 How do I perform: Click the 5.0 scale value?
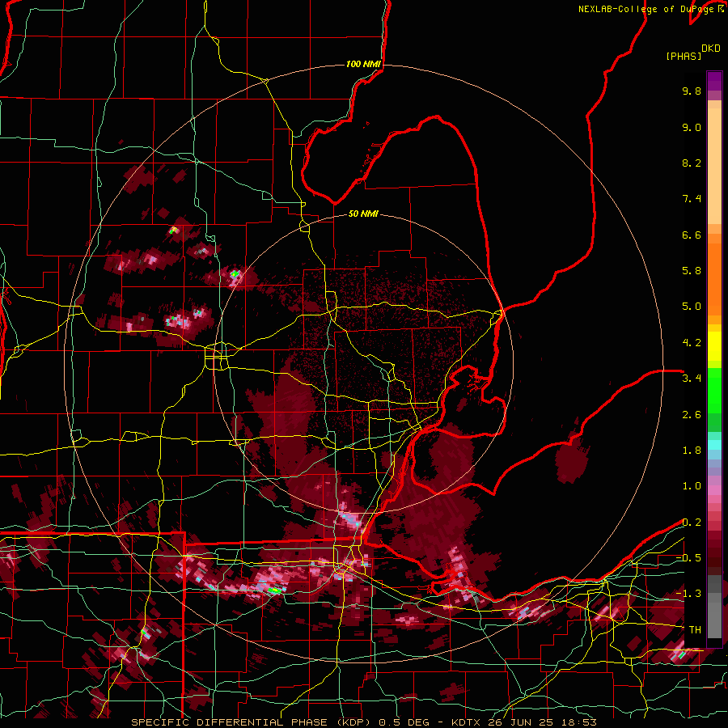pyautogui.click(x=692, y=307)
